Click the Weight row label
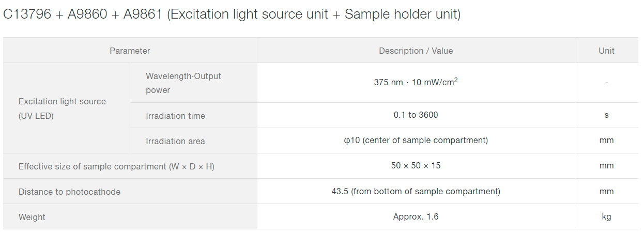644x234 pixels. [x=32, y=217]
